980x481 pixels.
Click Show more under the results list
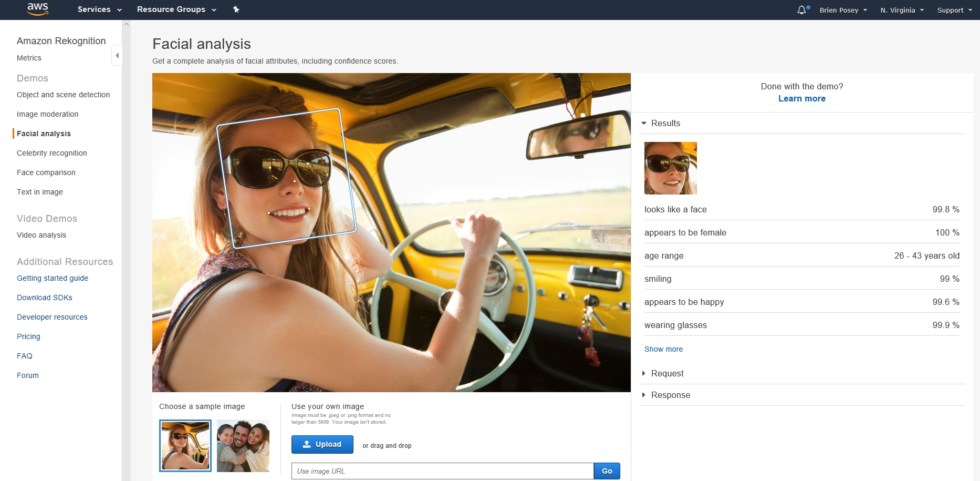663,349
